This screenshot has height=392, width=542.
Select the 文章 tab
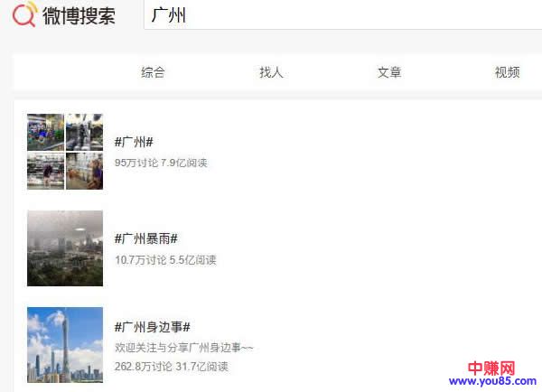389,72
